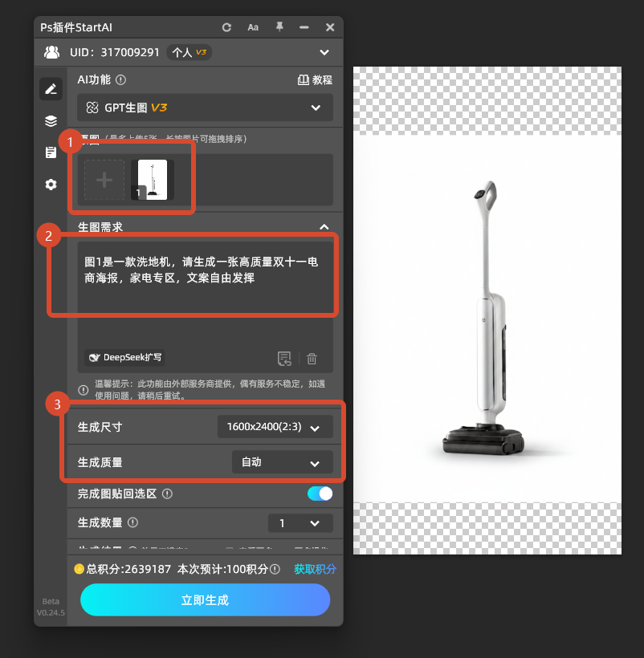Click the DeepSeek扩写 expand button
The width and height of the screenshot is (644, 658).
coord(124,358)
